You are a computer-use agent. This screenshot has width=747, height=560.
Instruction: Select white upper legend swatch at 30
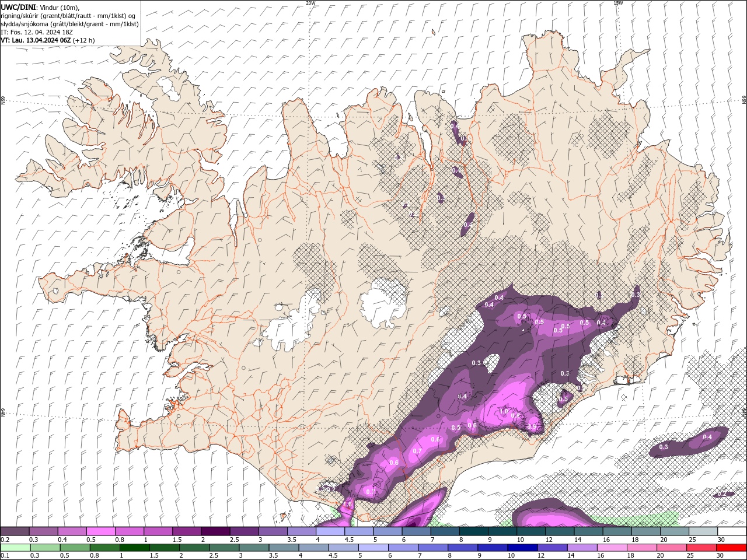click(x=732, y=531)
